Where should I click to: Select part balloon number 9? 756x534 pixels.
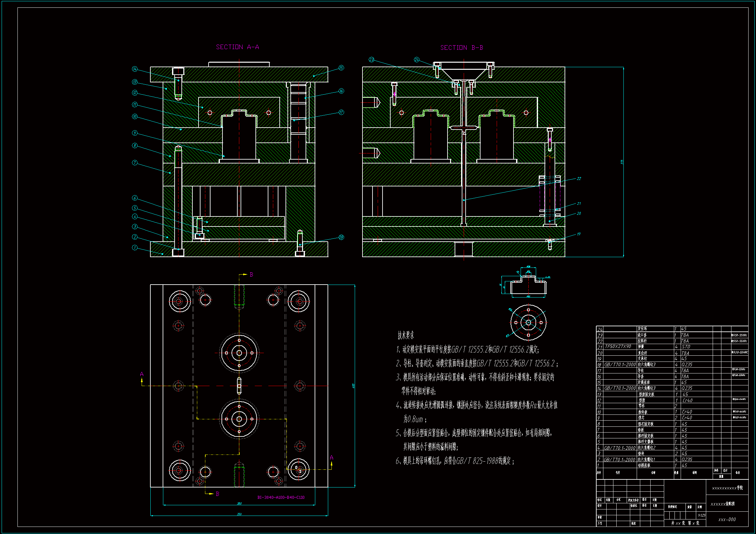pyautogui.click(x=135, y=133)
